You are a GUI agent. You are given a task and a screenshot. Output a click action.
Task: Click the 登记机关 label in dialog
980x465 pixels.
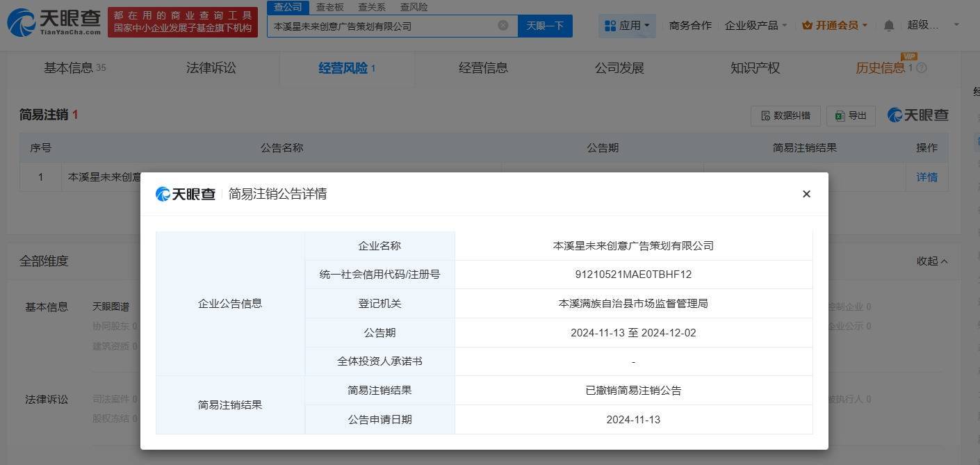379,304
